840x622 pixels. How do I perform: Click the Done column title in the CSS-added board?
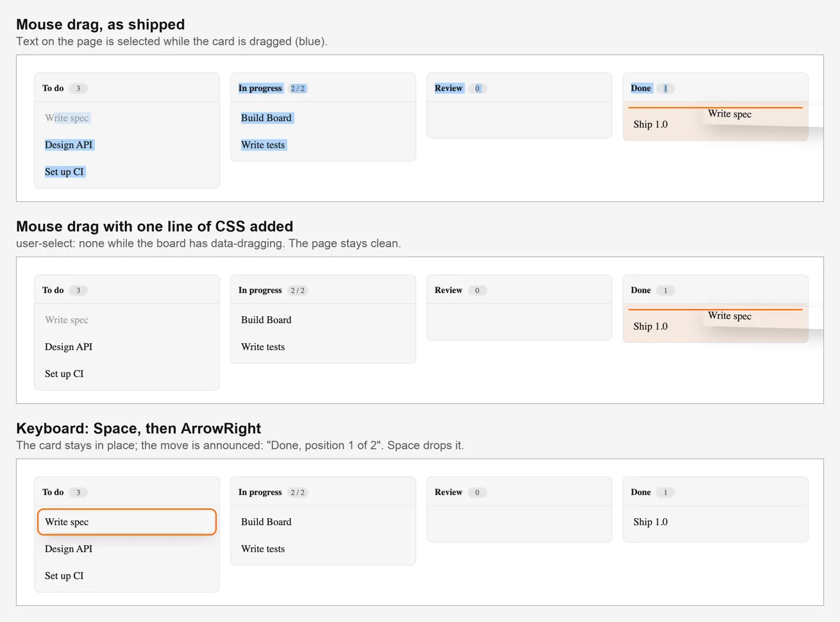(641, 290)
